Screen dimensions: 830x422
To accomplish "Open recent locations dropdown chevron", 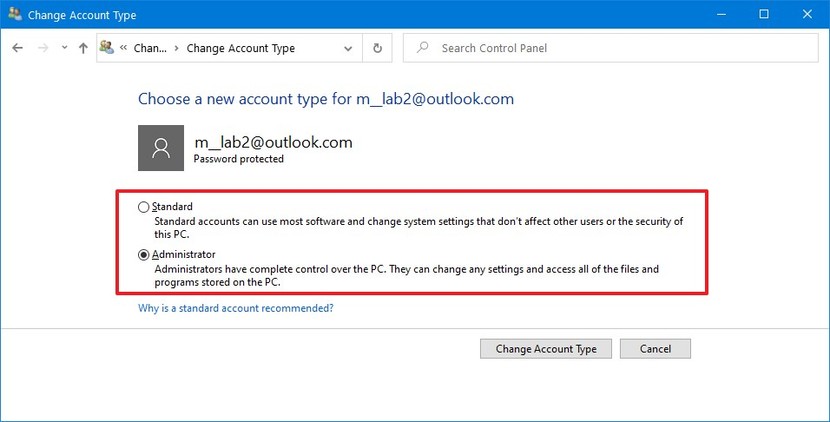I will pyautogui.click(x=64, y=48).
